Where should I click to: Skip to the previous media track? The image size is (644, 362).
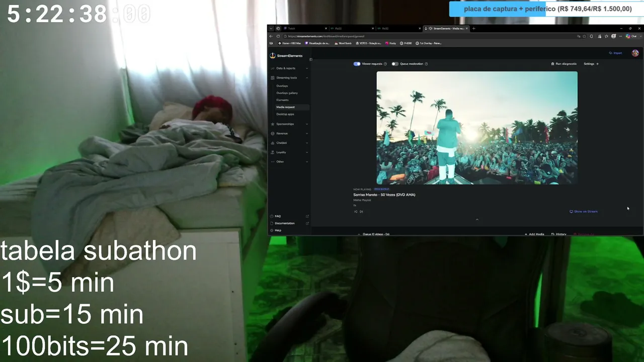click(355, 212)
